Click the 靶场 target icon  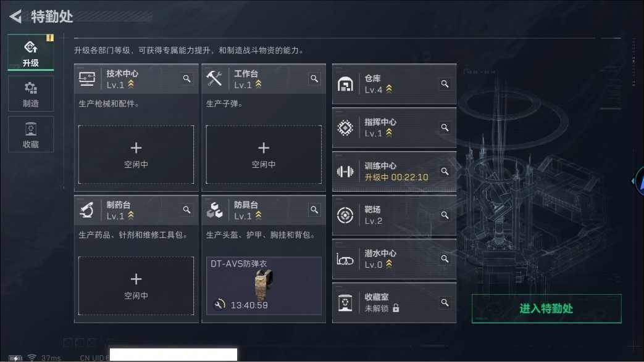345,215
